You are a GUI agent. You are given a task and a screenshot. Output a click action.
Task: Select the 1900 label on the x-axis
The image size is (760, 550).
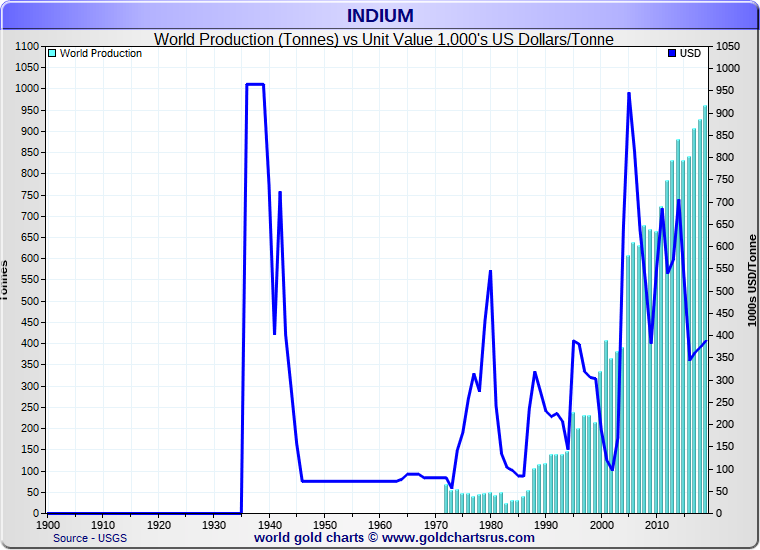tap(47, 524)
